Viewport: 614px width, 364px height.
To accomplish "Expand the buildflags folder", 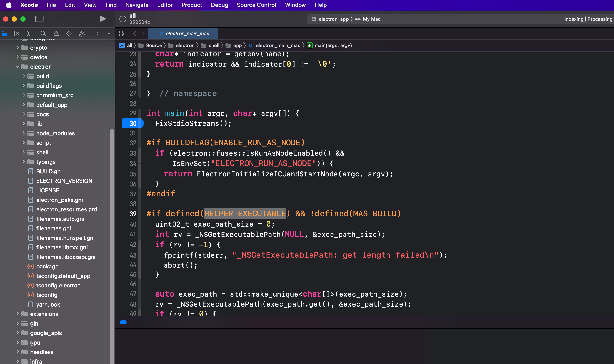I will [24, 86].
